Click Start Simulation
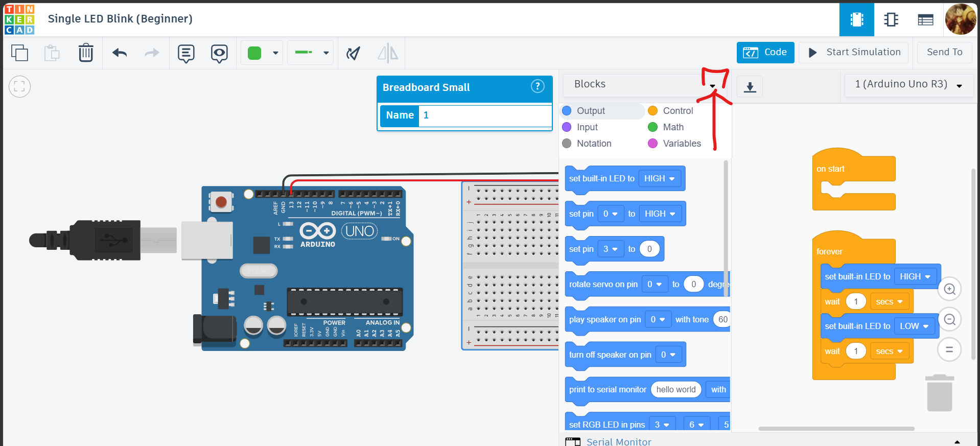The height and width of the screenshot is (446, 980). pyautogui.click(x=854, y=52)
